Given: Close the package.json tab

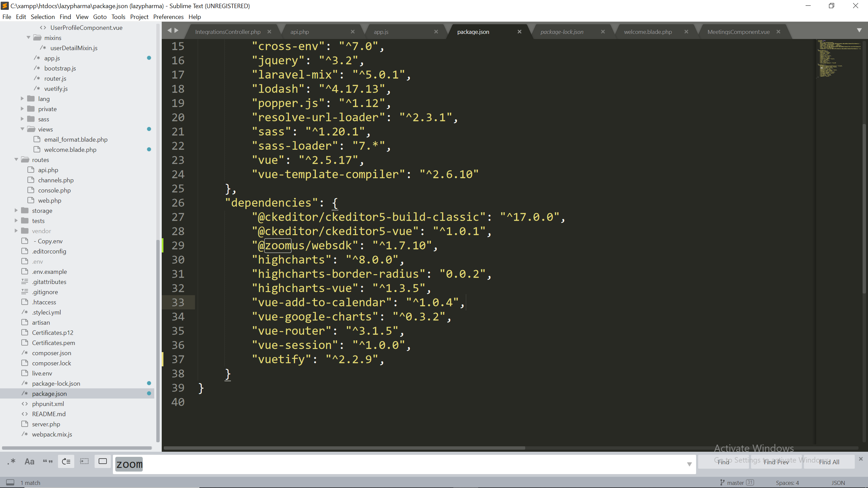Looking at the screenshot, I should click(x=519, y=32).
